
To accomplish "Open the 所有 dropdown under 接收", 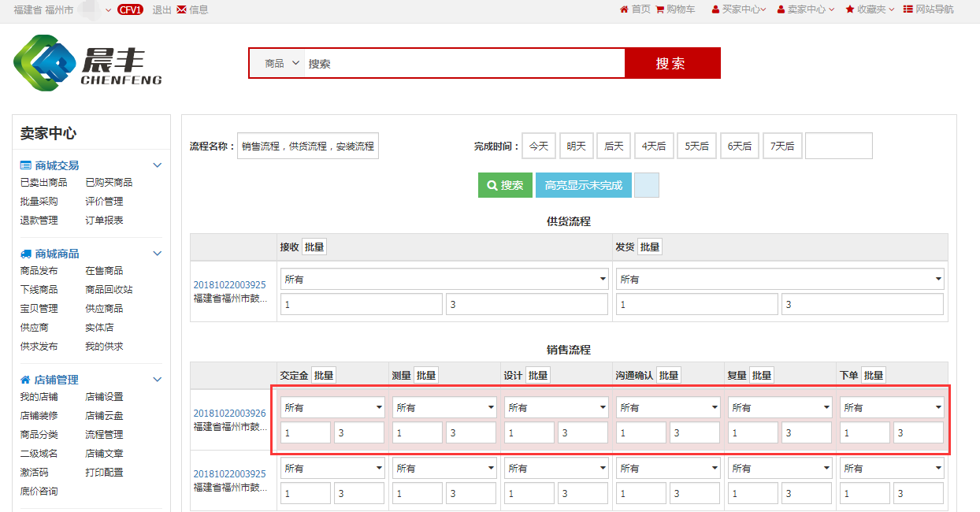I will pos(444,279).
